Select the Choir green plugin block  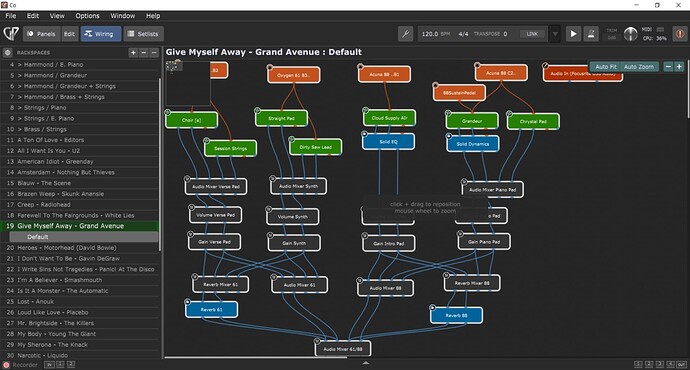(191, 120)
